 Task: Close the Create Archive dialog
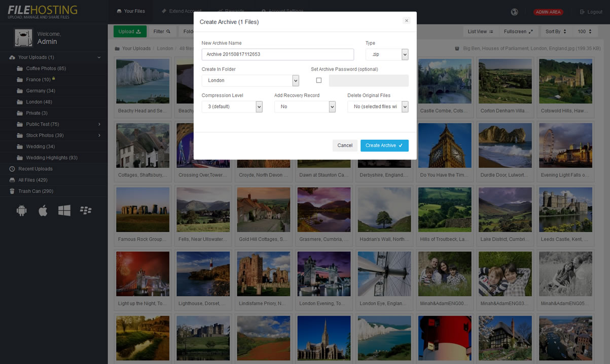point(406,21)
